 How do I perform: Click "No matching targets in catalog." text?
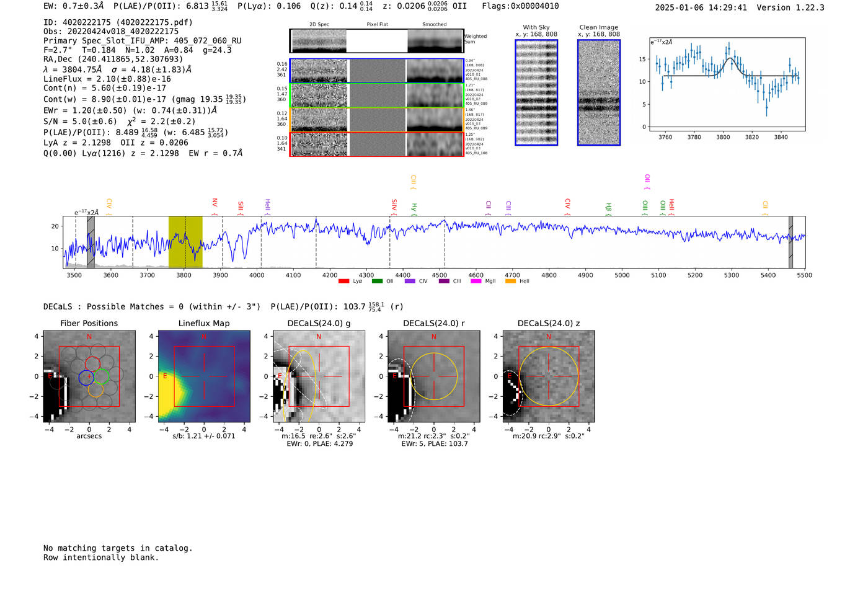click(118, 548)
